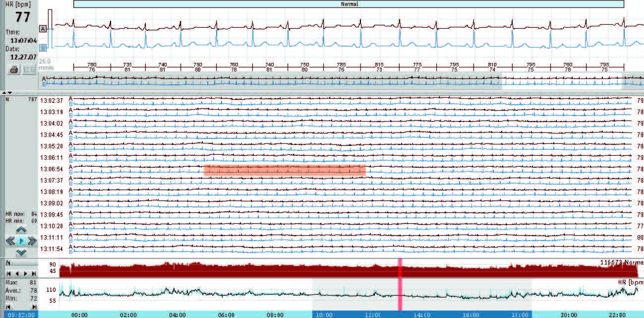The height and width of the screenshot is (318, 644).
Task: Go to first N event in histogram panel
Action: 7,273
